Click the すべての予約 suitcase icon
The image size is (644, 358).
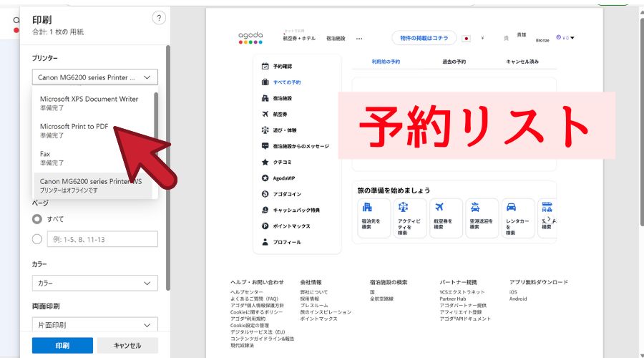click(265, 82)
